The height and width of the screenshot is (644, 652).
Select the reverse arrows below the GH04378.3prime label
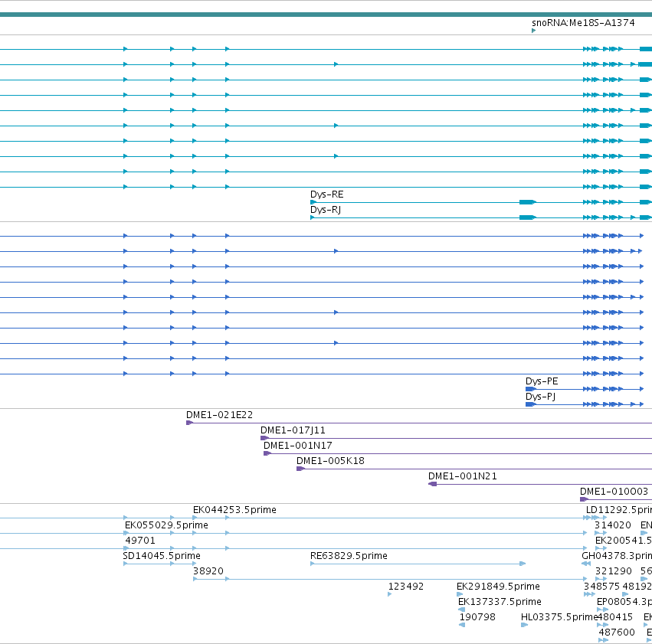586,564
